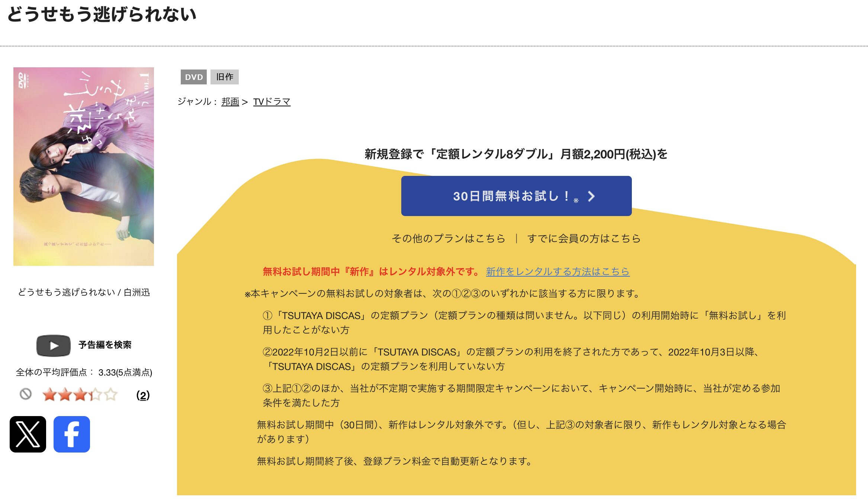This screenshot has height=499, width=868.
Task: Click 予告編を検索 text link
Action: tap(105, 345)
